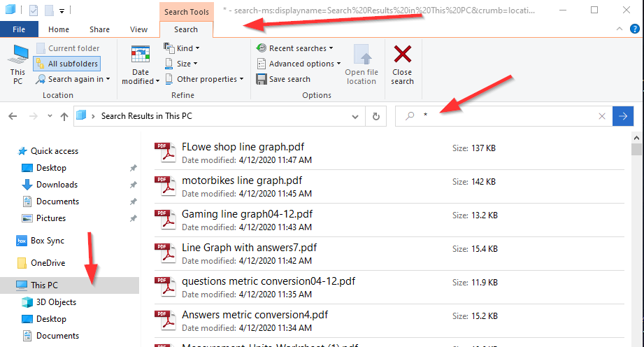The image size is (644, 347).
Task: Switch to the Home ribbon tab
Action: pos(59,29)
